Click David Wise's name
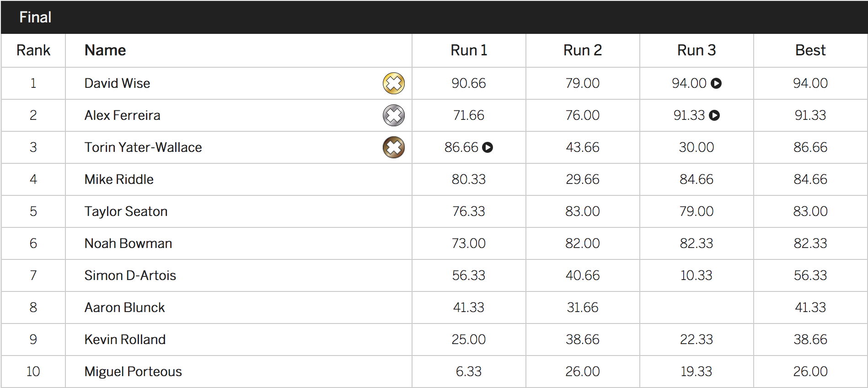 click(117, 83)
